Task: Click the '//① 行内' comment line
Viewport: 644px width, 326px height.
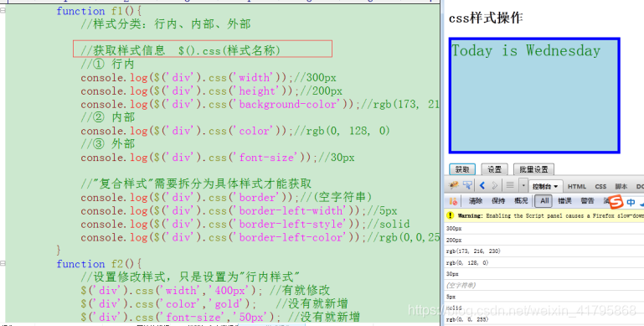Action: pos(107,65)
